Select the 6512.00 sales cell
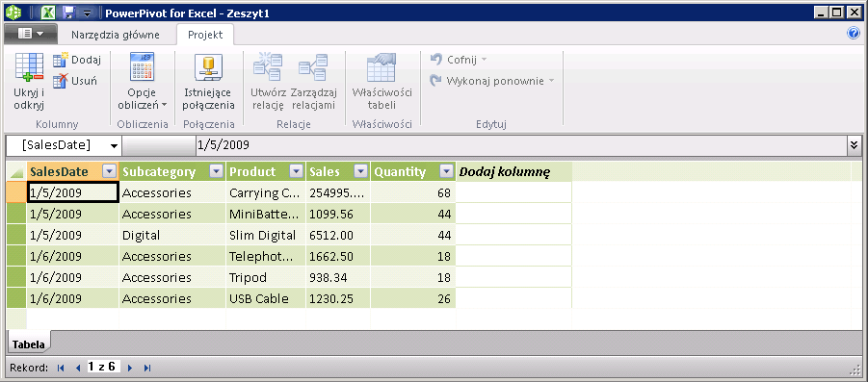This screenshot has width=868, height=382. 338,235
